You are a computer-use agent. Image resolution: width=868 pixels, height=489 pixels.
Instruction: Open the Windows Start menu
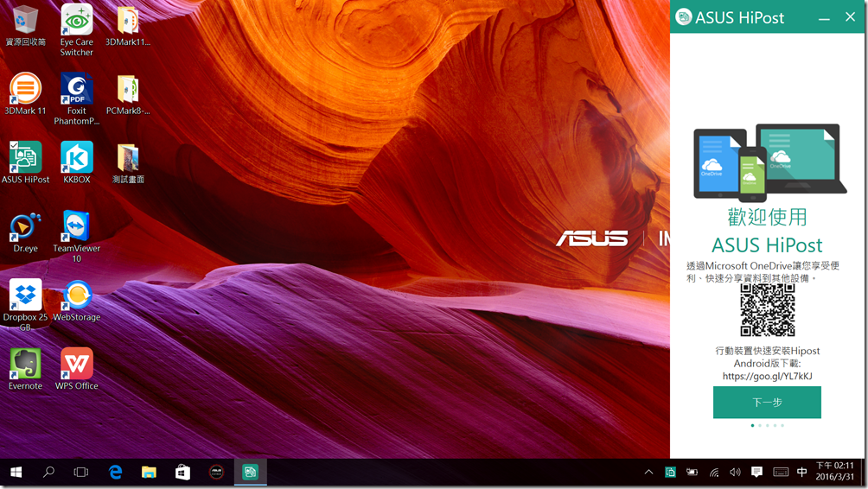pos(16,473)
